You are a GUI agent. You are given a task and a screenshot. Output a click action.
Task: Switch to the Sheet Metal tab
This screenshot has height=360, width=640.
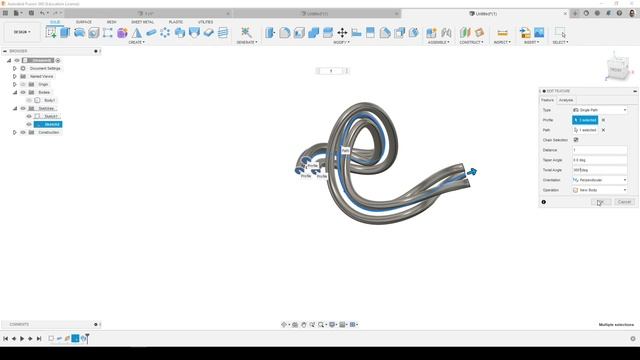tap(142, 22)
